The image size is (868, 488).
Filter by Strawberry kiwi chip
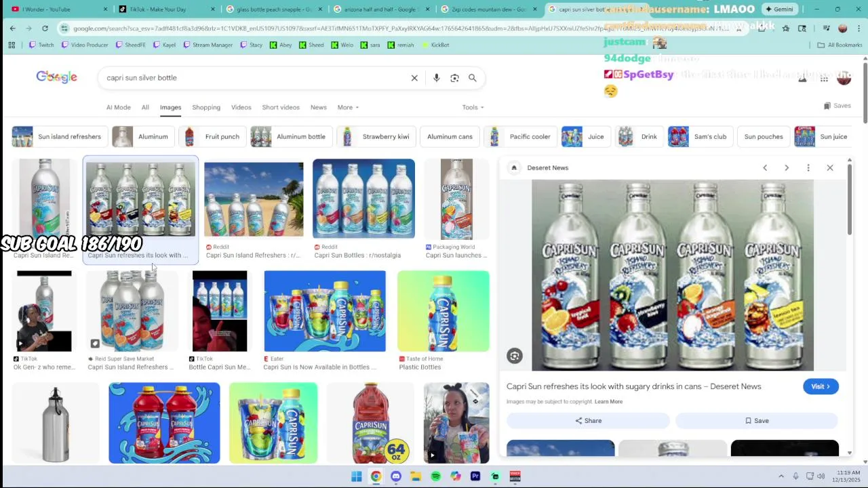[376, 137]
